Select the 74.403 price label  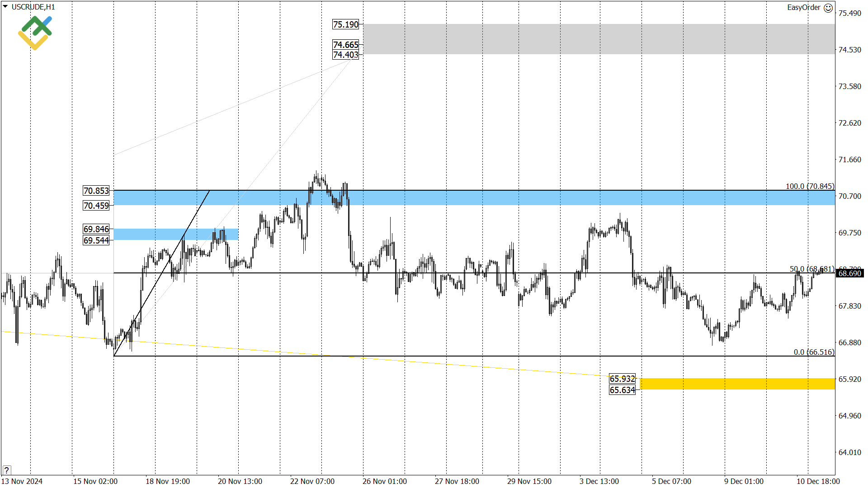pyautogui.click(x=345, y=55)
